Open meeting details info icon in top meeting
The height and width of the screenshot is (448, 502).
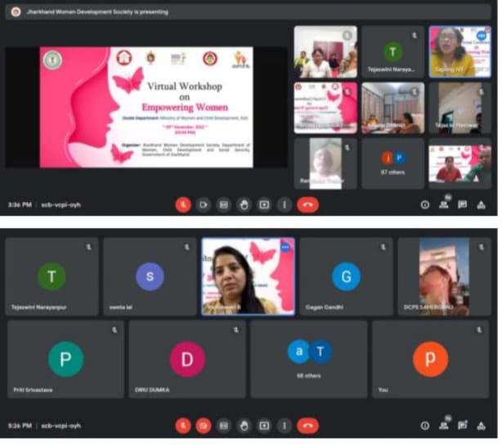[x=424, y=204]
